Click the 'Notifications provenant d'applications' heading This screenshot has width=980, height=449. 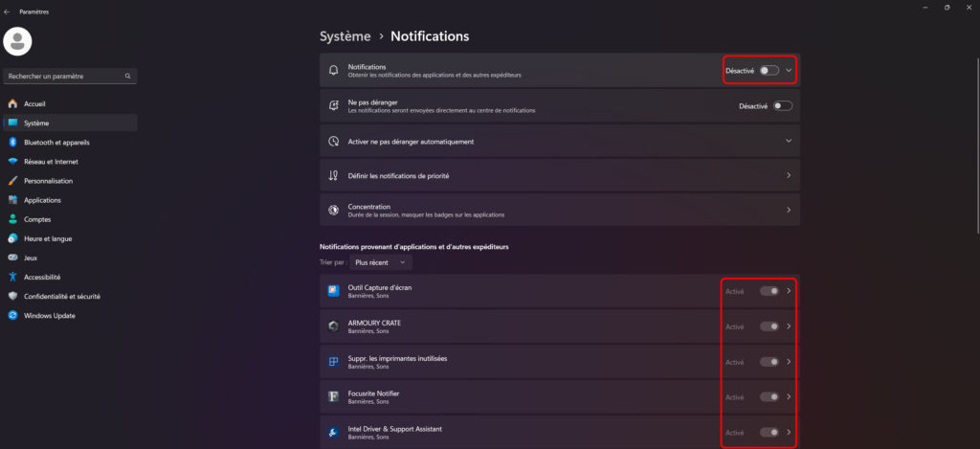(413, 247)
